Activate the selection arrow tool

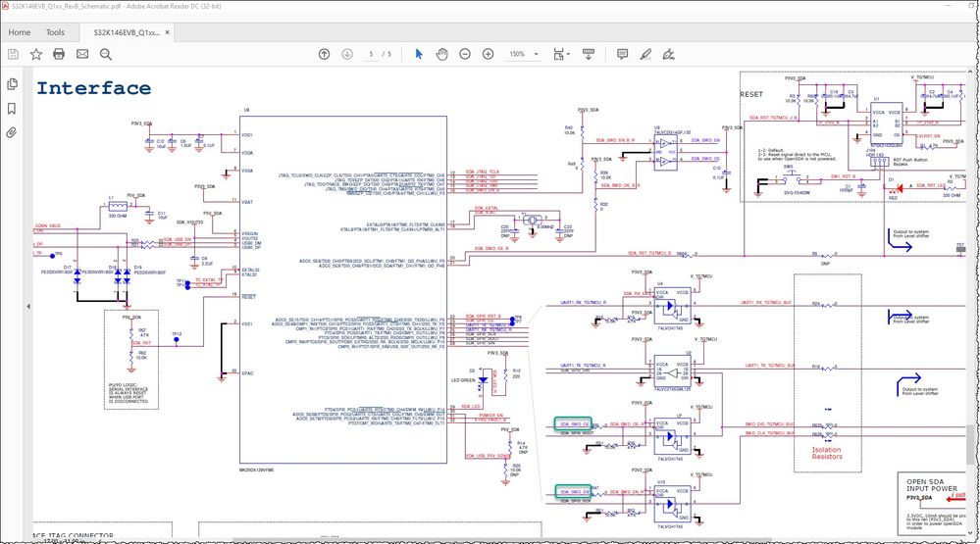pos(419,54)
